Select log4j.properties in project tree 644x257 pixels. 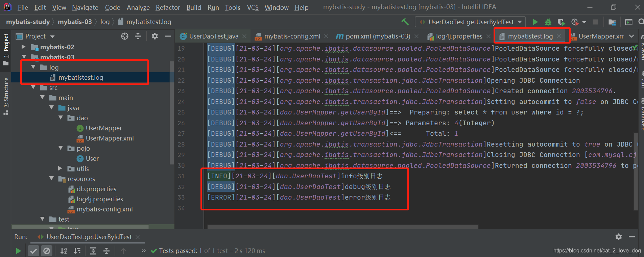99,199
